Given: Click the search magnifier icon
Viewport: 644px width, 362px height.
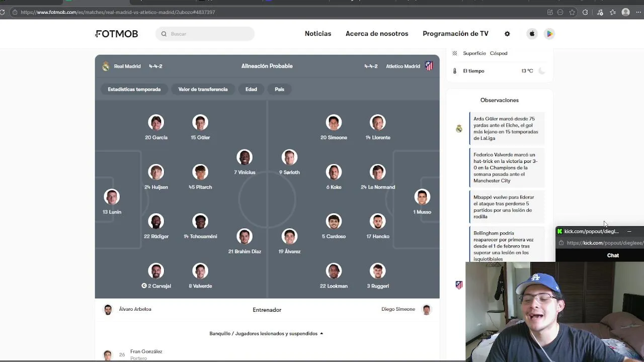Looking at the screenshot, I should (164, 34).
